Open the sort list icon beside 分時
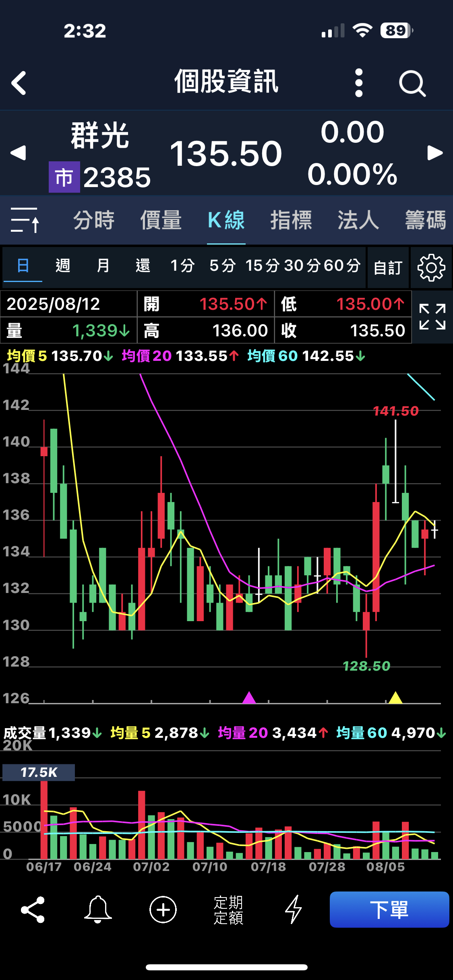Viewport: 453px width, 980px height. [25, 220]
